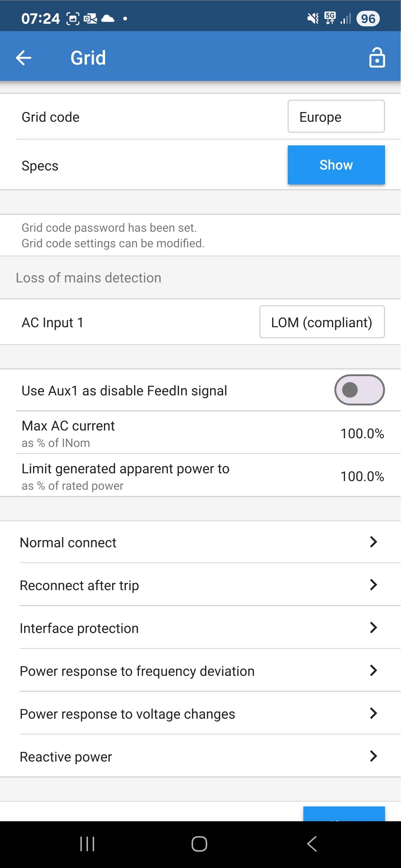Edit Limit generated apparent power value
This screenshot has width=401, height=868.
(362, 476)
